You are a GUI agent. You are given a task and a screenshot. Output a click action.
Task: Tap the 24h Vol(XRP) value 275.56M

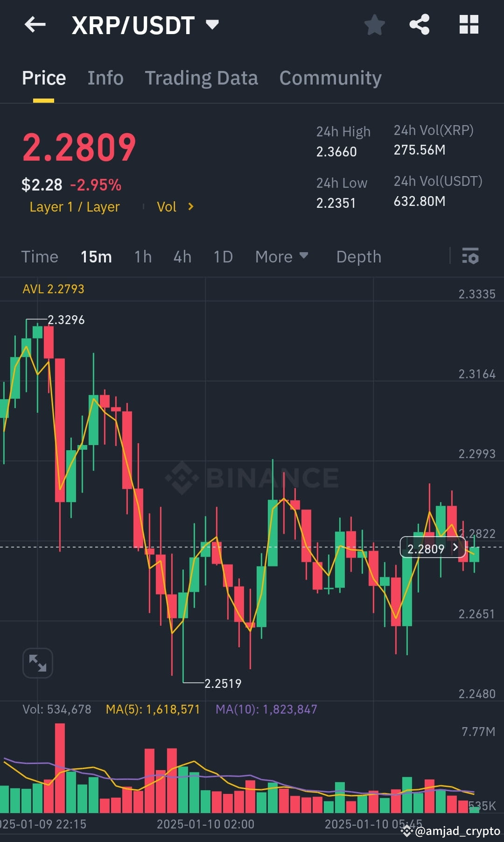(420, 150)
